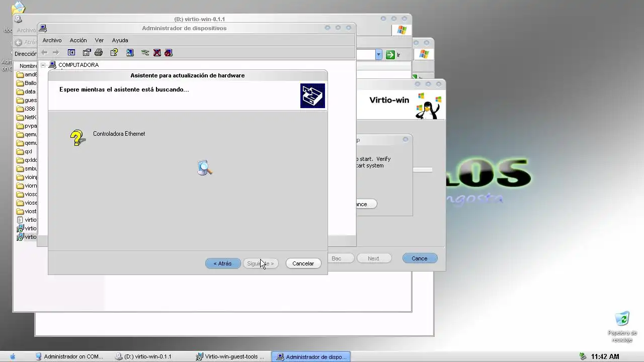Open the Archivo menu in Device Manager
The height and width of the screenshot is (362, 644).
(52, 40)
